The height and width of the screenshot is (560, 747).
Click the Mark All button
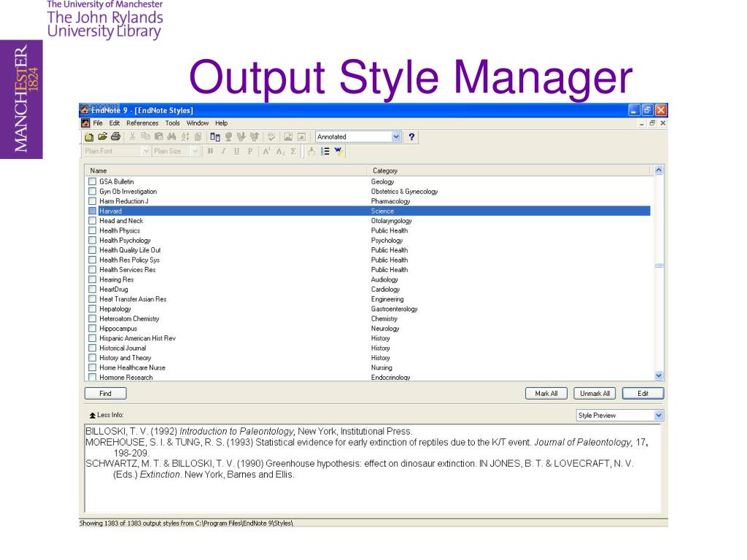click(546, 393)
